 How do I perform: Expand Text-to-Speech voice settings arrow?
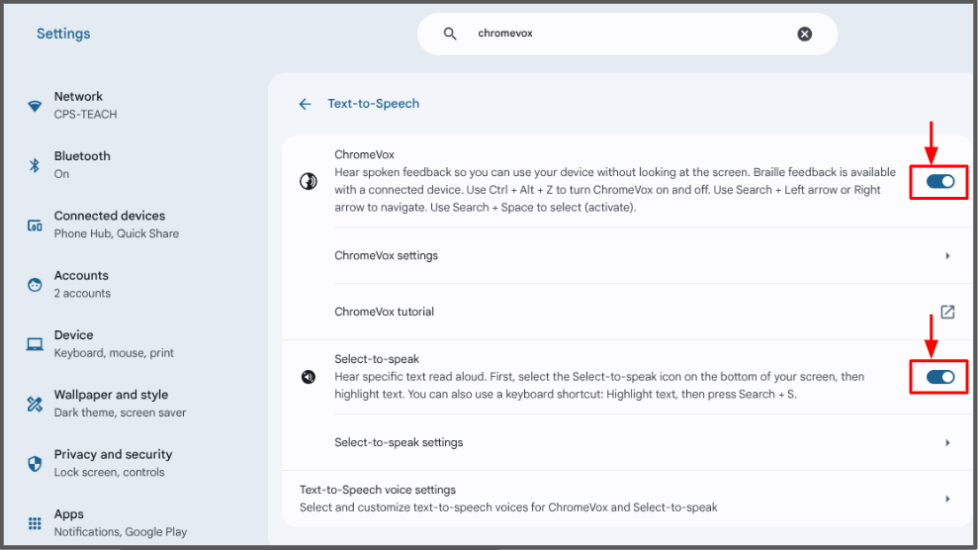click(947, 499)
